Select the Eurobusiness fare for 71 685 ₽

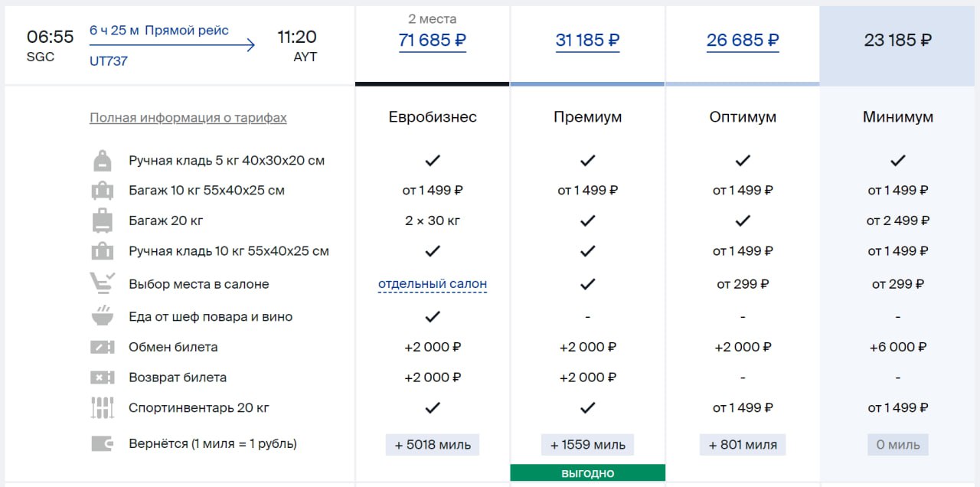pyautogui.click(x=433, y=41)
